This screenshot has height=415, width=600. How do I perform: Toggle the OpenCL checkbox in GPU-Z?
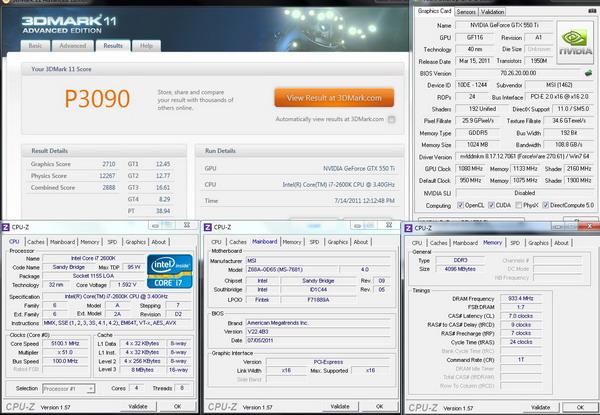[460, 205]
